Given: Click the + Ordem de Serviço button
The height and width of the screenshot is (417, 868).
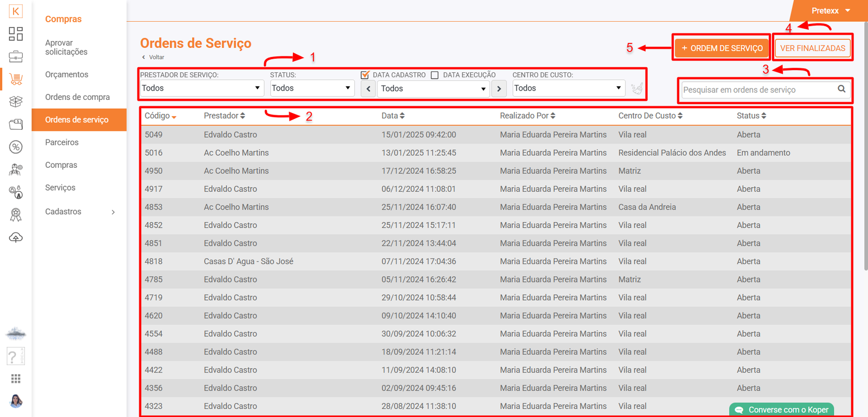Looking at the screenshot, I should tap(722, 48).
